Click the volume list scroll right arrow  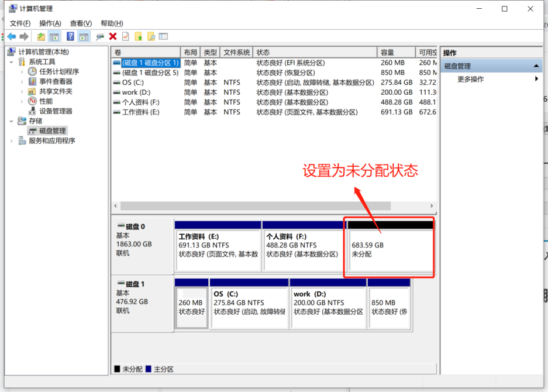[432, 206]
